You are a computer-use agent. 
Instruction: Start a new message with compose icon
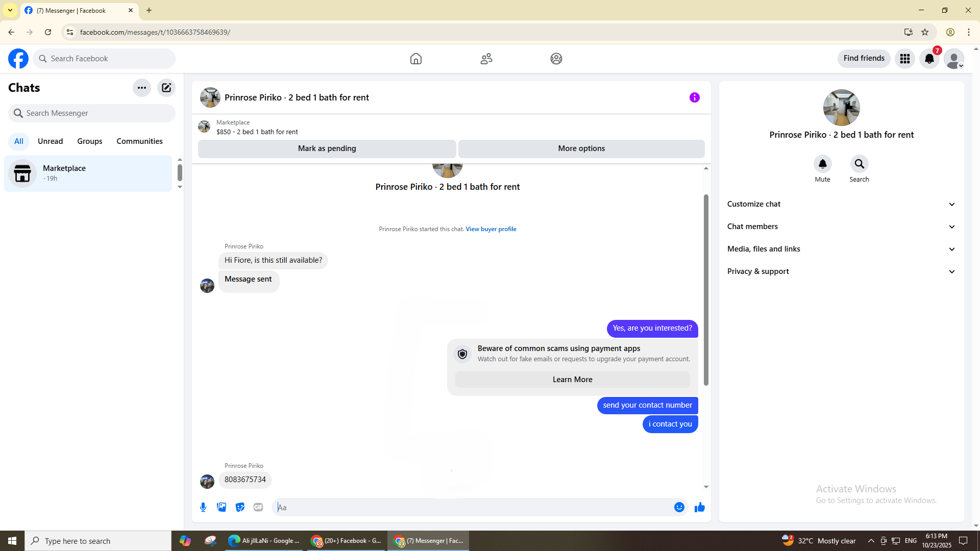coord(166,88)
